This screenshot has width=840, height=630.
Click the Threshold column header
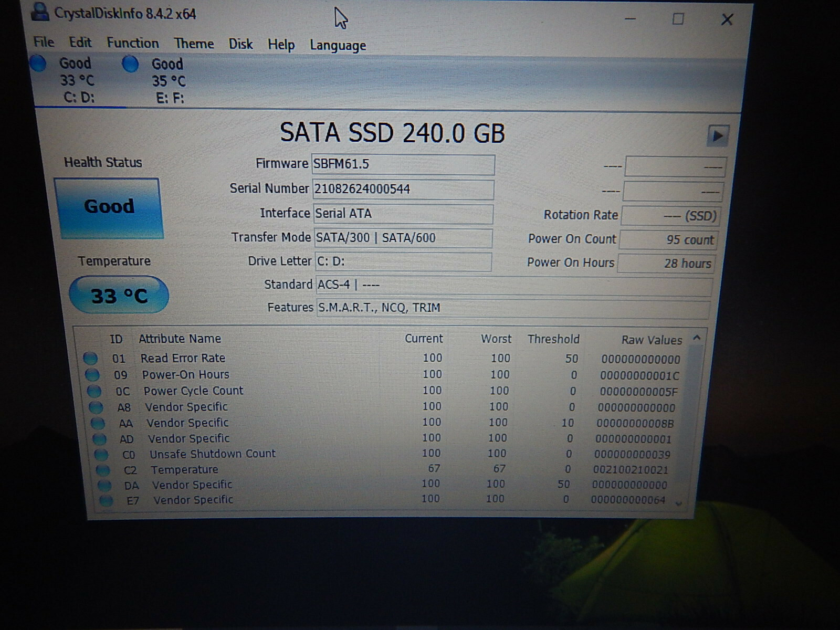click(553, 339)
